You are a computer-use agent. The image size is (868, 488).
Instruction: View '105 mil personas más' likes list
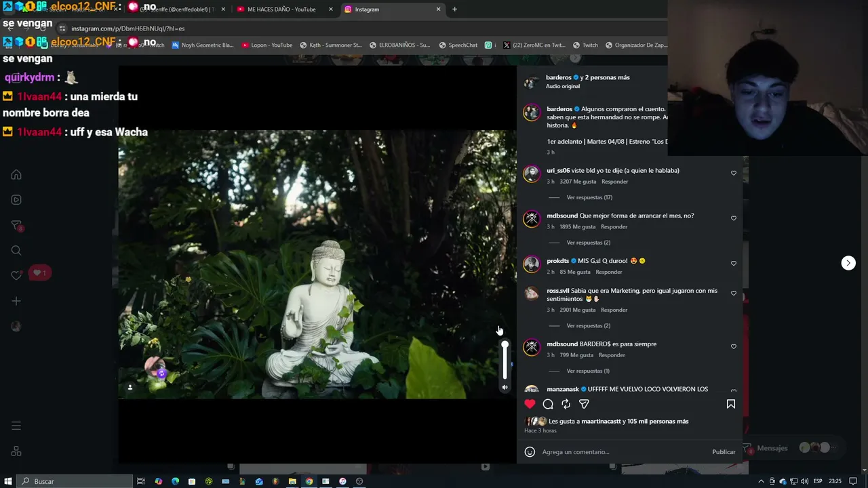point(658,422)
